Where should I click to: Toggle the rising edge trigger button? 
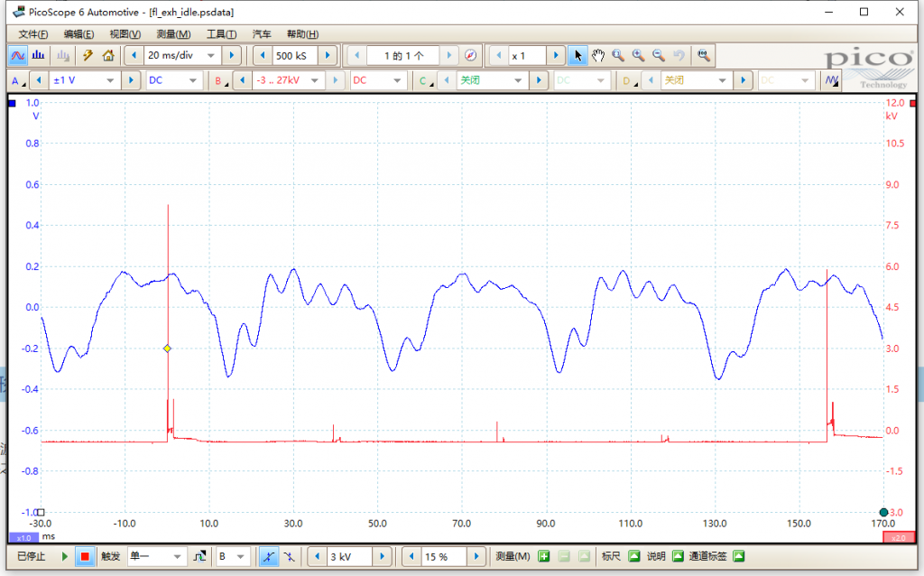pos(268,556)
